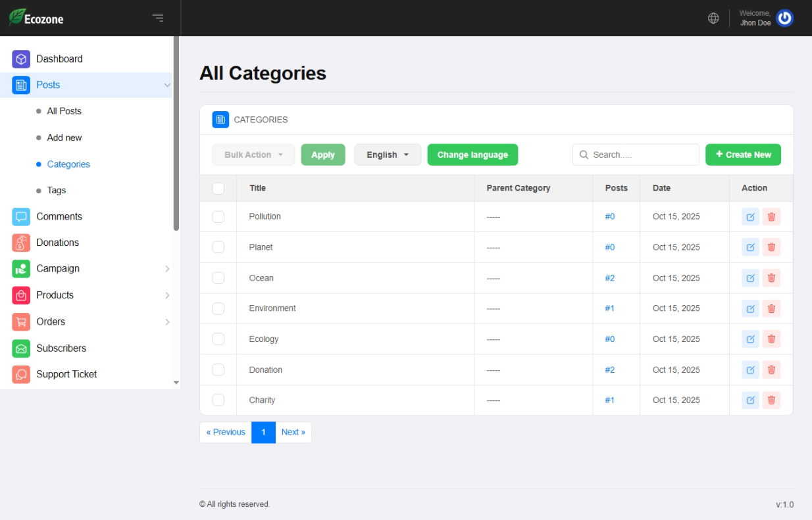The width and height of the screenshot is (812, 520).
Task: Delete the Ocean category with trash icon
Action: [x=771, y=278]
